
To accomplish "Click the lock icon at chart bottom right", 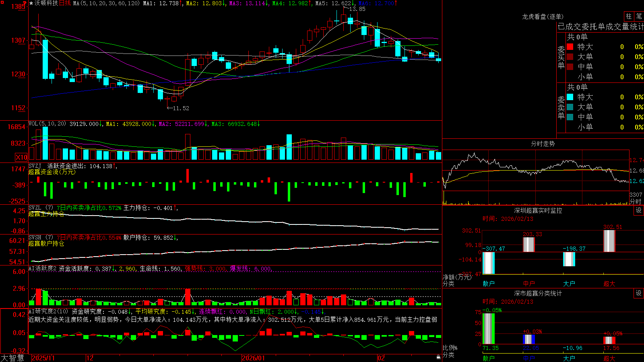I will (438, 357).
